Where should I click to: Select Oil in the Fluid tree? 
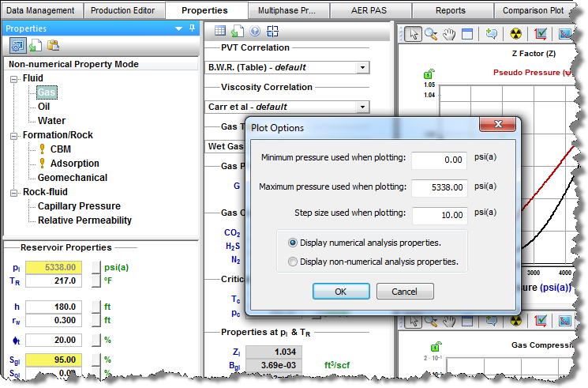tap(44, 107)
